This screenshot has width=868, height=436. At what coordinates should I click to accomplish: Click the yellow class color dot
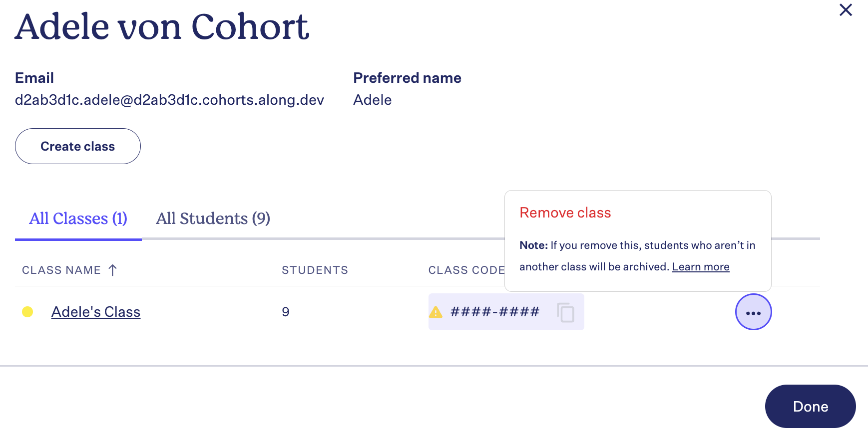click(x=27, y=312)
